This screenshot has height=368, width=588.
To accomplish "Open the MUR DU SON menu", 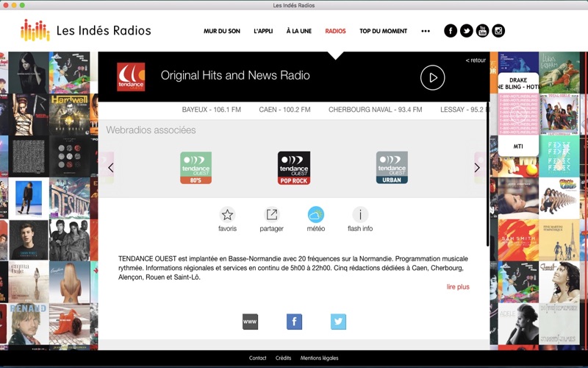I will pyautogui.click(x=222, y=31).
